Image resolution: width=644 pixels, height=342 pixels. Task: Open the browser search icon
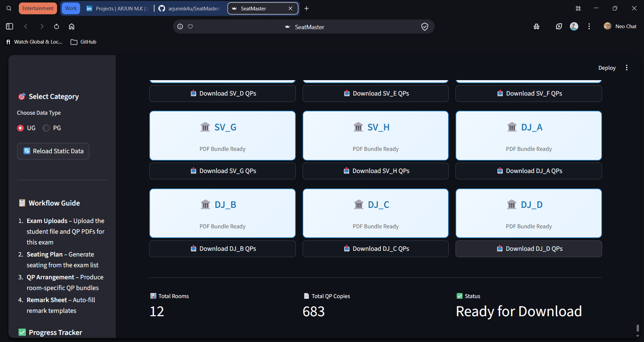tap(9, 8)
